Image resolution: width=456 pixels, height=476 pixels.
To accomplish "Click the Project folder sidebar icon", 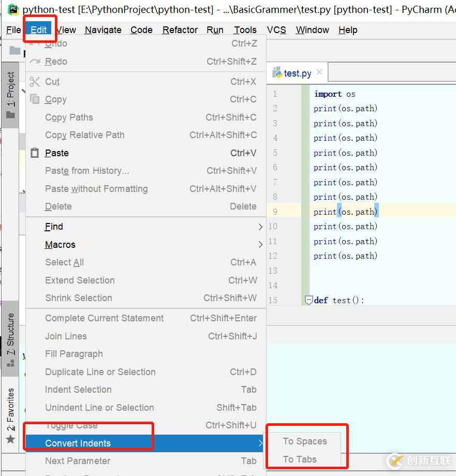I will click(x=11, y=115).
